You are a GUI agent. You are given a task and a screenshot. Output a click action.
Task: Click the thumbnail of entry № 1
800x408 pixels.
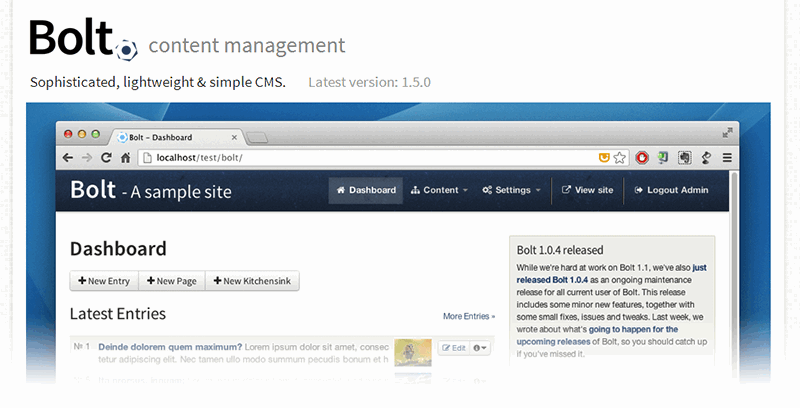click(413, 352)
